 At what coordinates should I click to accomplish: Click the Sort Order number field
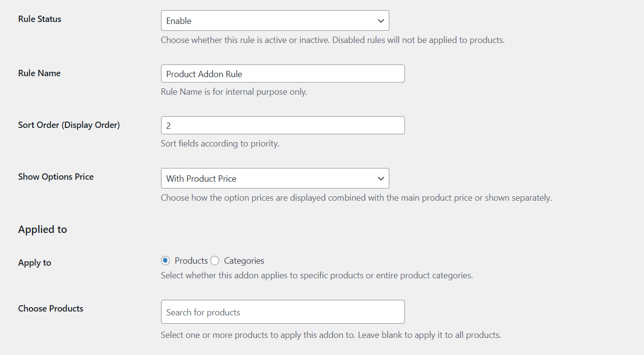[x=282, y=125]
